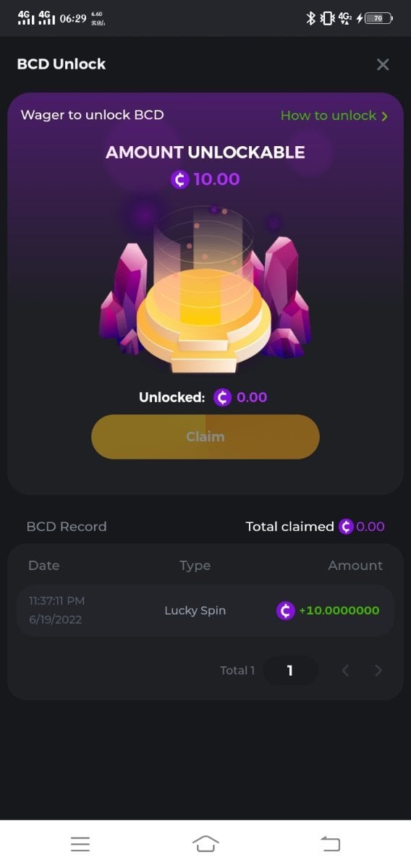Click the crystal pedestal illustration
The image size is (411, 868).
[205, 288]
